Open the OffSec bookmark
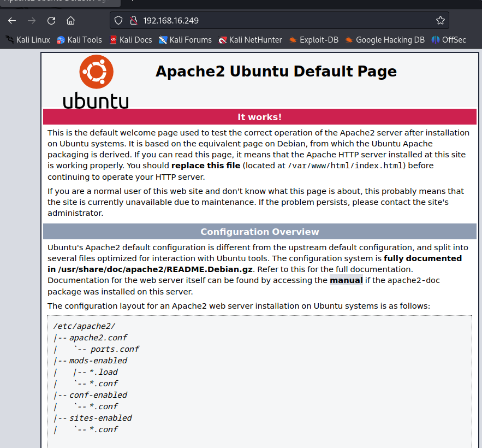The width and height of the screenshot is (482, 448). click(x=449, y=40)
